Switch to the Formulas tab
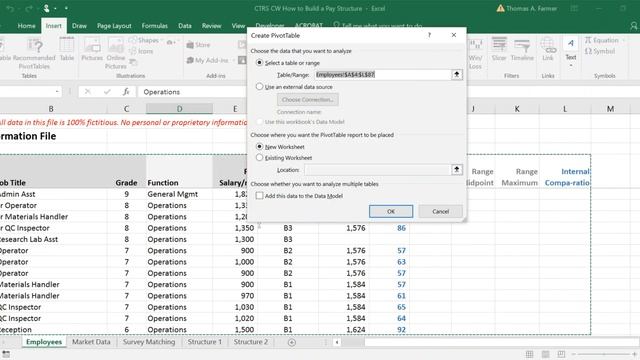 point(155,26)
